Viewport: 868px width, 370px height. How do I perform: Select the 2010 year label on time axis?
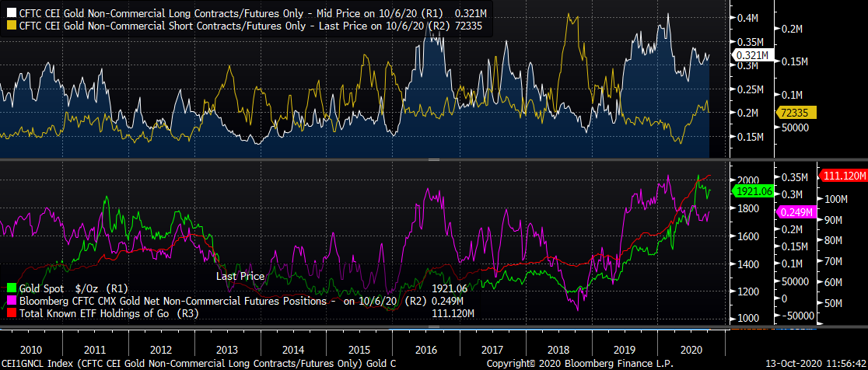[30, 350]
